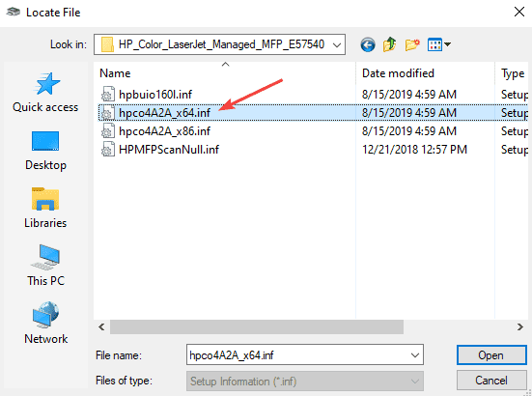Screen dimensions: 532x396
Task: Expand the File name dropdown list
Action: pos(414,355)
